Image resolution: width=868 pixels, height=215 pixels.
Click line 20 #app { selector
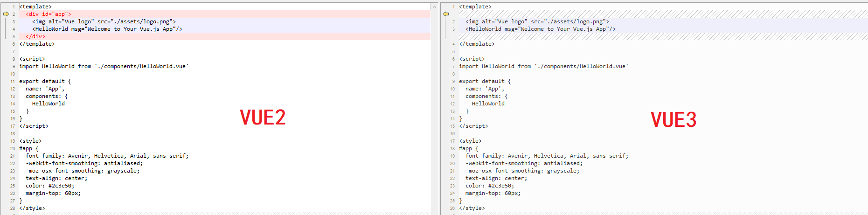(29, 148)
